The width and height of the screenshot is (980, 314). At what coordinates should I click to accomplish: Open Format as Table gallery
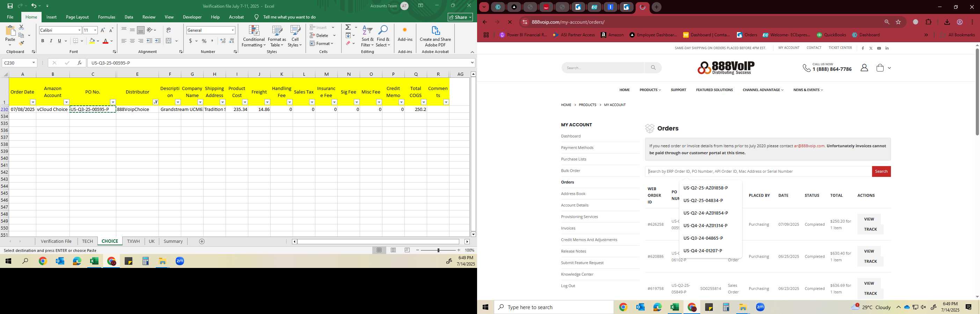277,36
